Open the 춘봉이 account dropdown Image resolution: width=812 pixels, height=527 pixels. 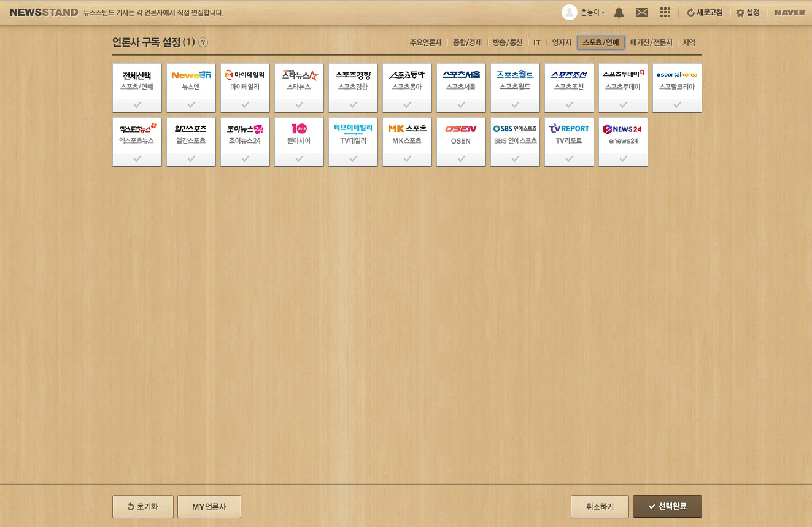tap(592, 12)
